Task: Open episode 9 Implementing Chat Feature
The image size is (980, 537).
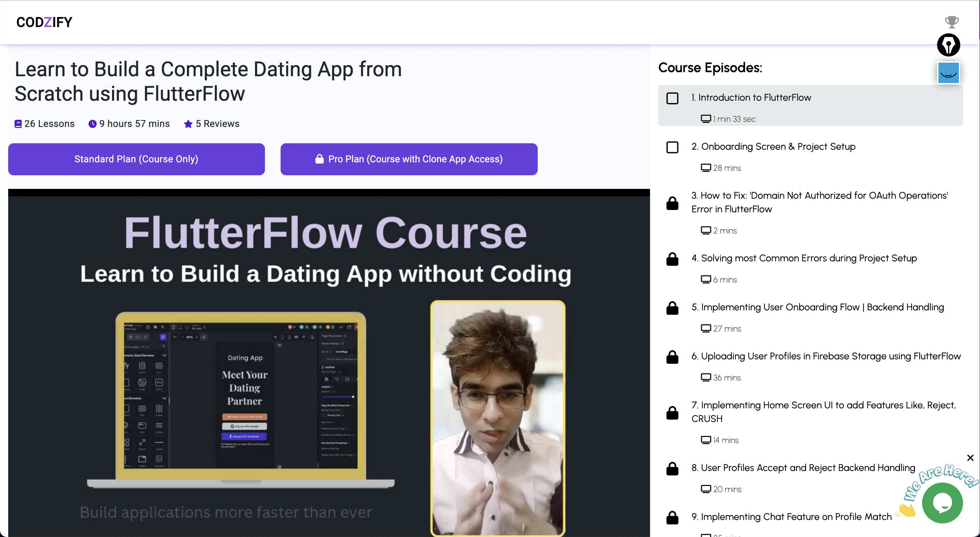Action: tap(791, 517)
